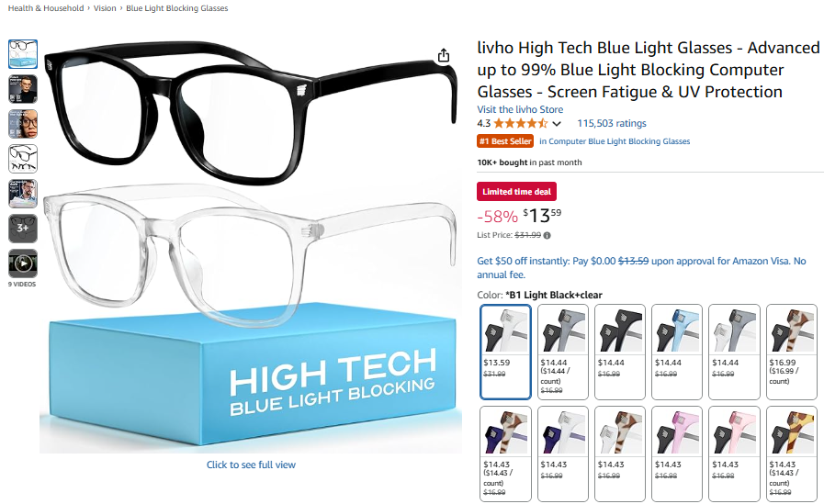Open the 3+ more images thumbnail
Screen dimensions: 824x504
(x=23, y=229)
